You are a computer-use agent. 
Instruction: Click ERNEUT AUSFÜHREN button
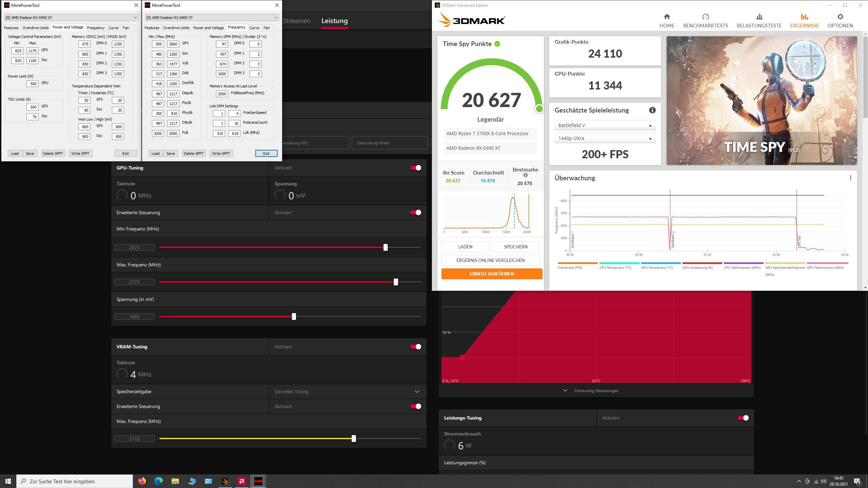[x=492, y=274]
